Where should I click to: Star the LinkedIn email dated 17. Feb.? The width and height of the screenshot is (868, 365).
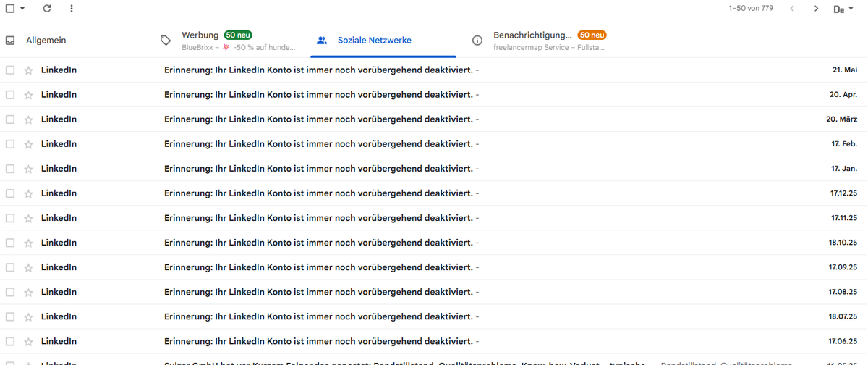point(29,144)
